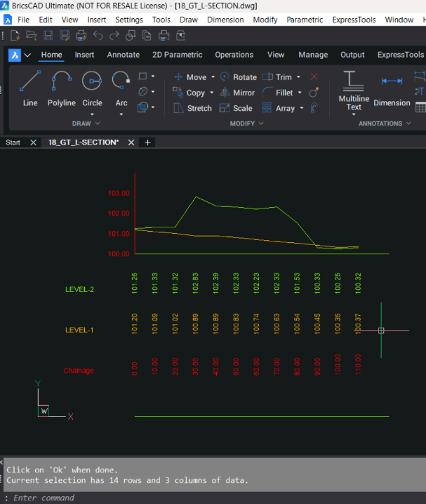
Task: Click the command line input field
Action: (211, 498)
